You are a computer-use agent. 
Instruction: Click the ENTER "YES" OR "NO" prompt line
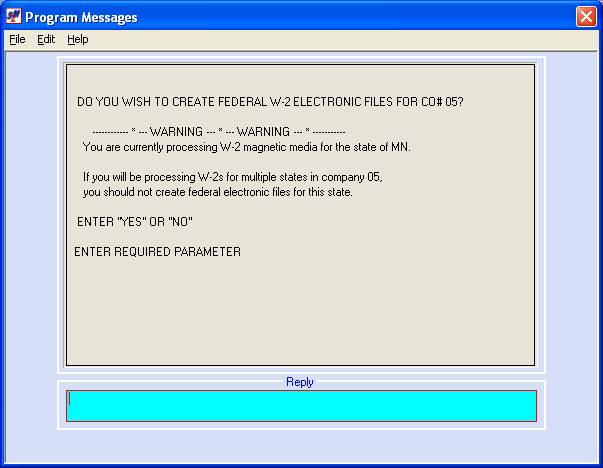pyautogui.click(x=135, y=222)
